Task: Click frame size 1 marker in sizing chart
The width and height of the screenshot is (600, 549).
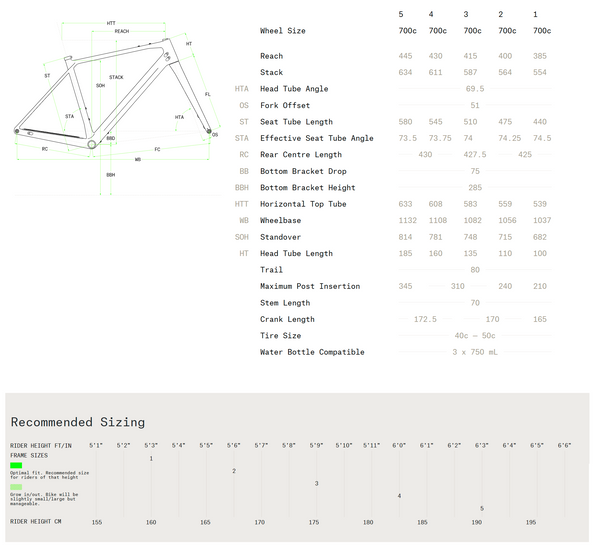Action: coord(151,458)
